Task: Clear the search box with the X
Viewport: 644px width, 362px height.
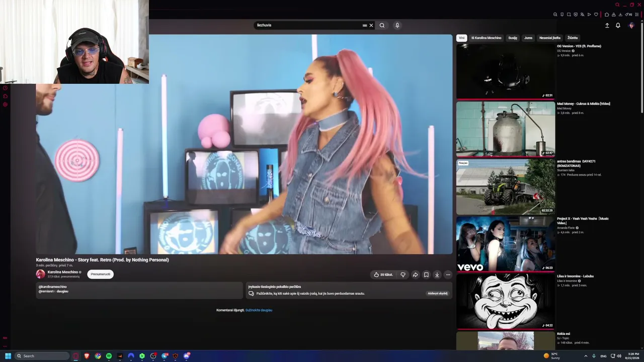Action: [x=371, y=25]
